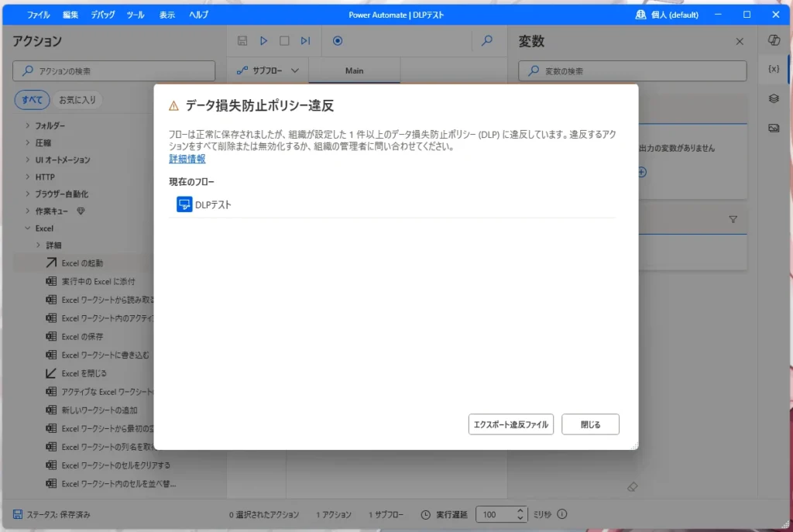Expand the 圧縮 action group
Image resolution: width=793 pixels, height=532 pixels.
click(28, 142)
